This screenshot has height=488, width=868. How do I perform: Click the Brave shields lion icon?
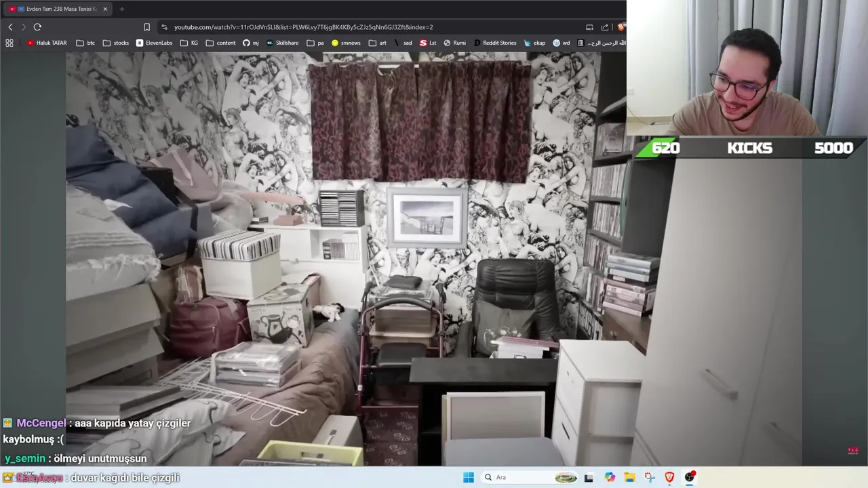point(621,27)
